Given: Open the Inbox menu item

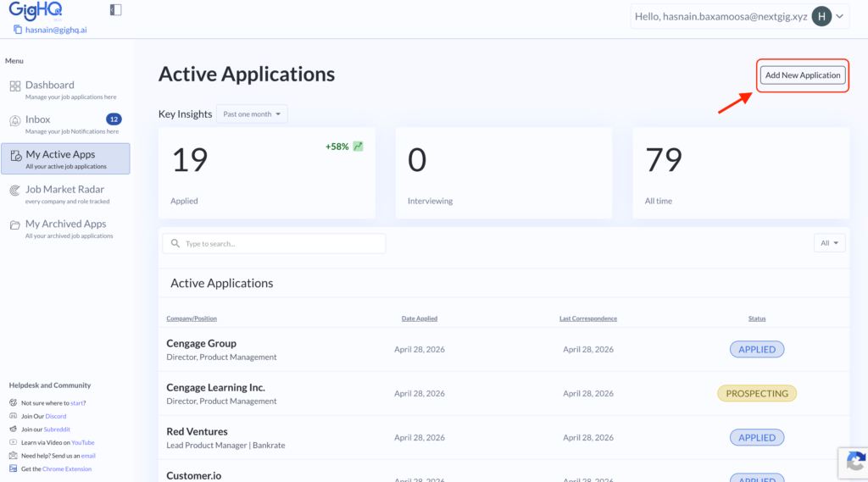Looking at the screenshot, I should click(65, 124).
